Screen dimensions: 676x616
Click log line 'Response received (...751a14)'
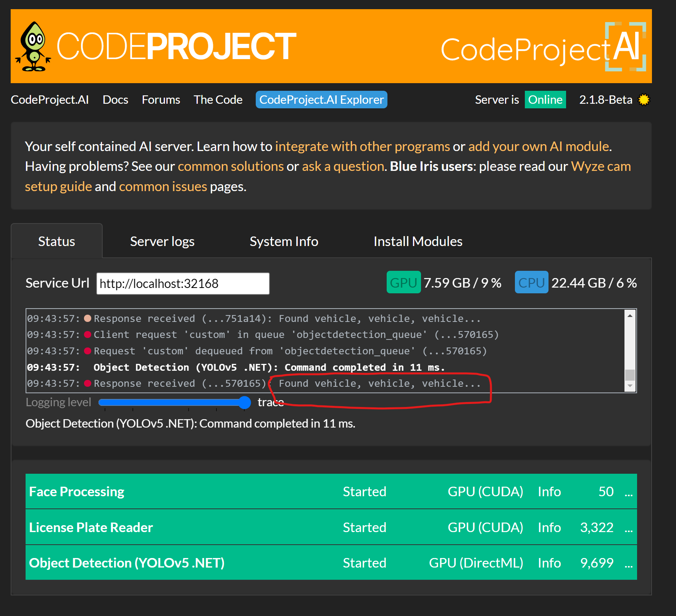coord(254,318)
